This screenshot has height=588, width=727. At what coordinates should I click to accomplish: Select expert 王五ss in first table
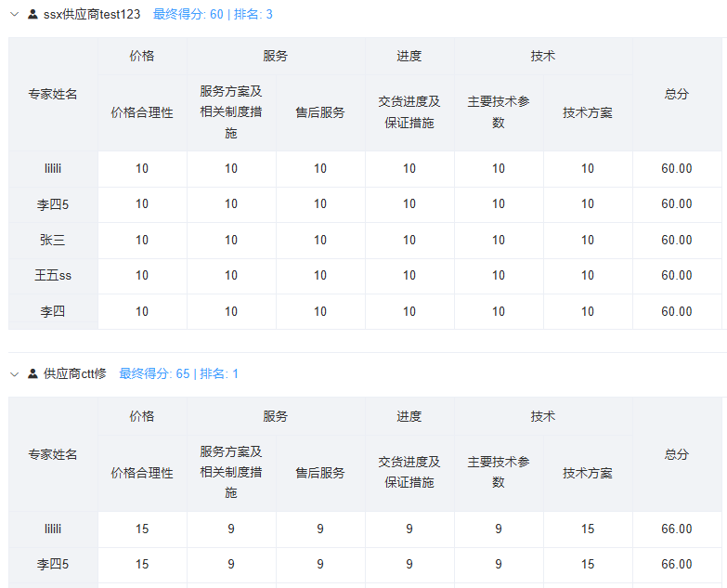(53, 276)
